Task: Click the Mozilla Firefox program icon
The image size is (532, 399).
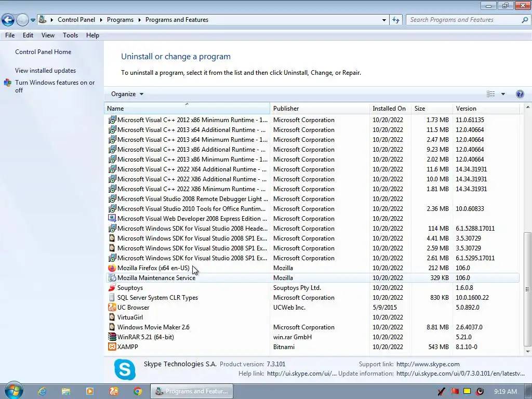Action: [x=112, y=268]
